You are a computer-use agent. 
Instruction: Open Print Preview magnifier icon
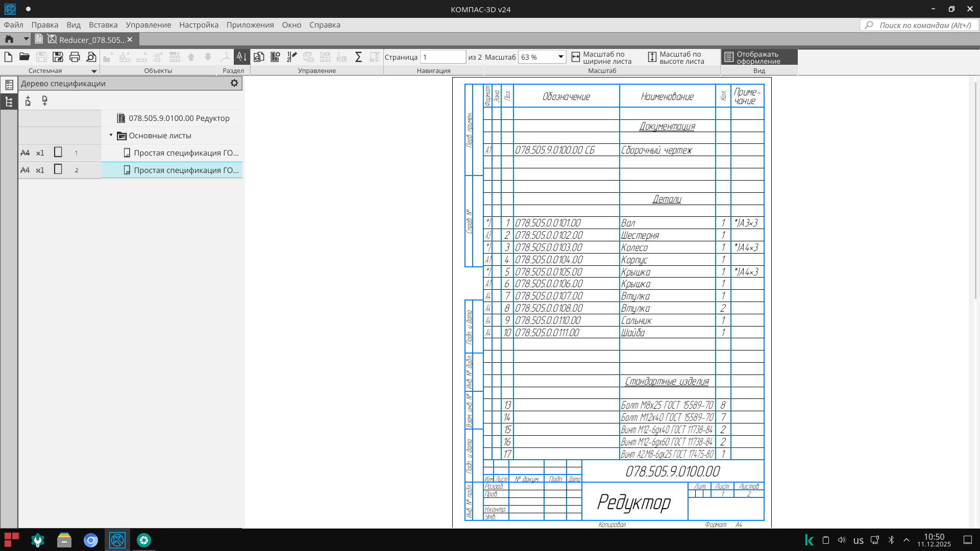click(91, 57)
